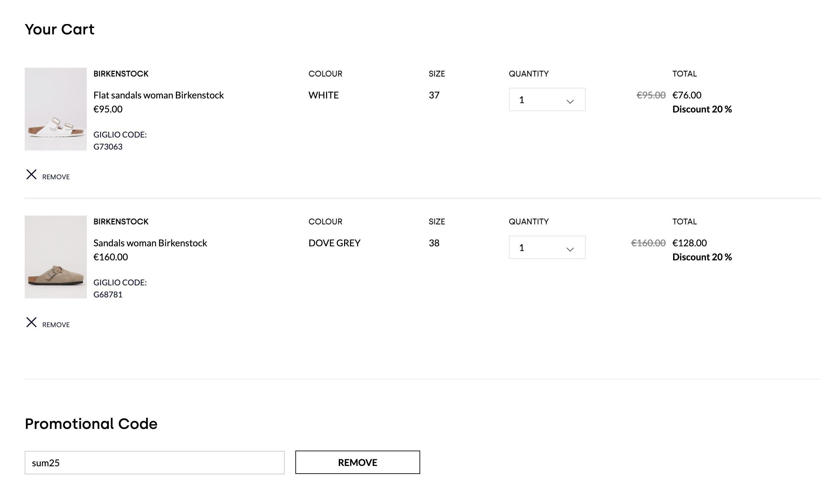Click chevron arrow in first quantity box
821x504 pixels.
[570, 101]
